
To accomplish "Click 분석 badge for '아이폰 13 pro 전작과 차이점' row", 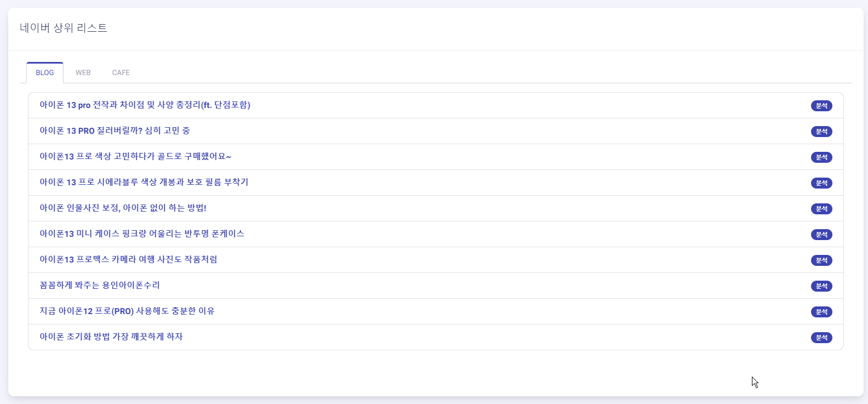I will [x=821, y=106].
